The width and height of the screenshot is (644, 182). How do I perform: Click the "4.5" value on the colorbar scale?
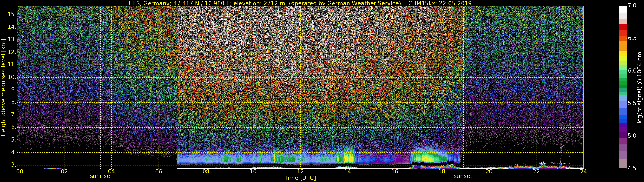[x=632, y=168]
